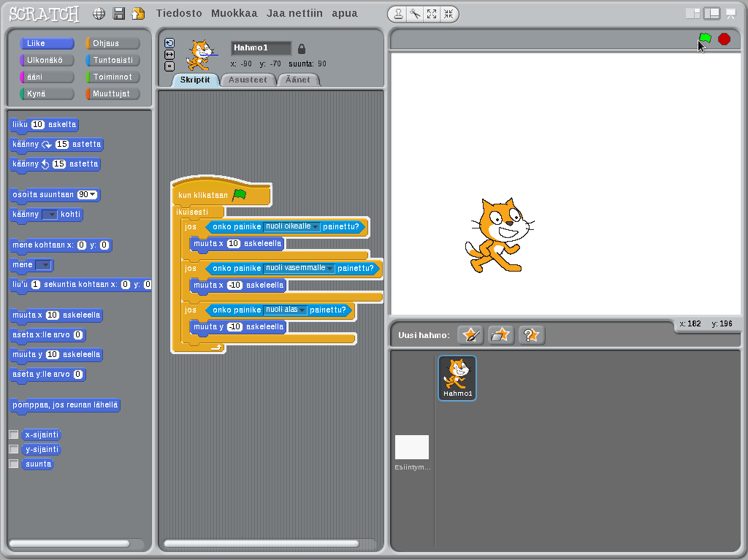Select the Muuttujat block category
748x560 pixels.
click(x=112, y=94)
